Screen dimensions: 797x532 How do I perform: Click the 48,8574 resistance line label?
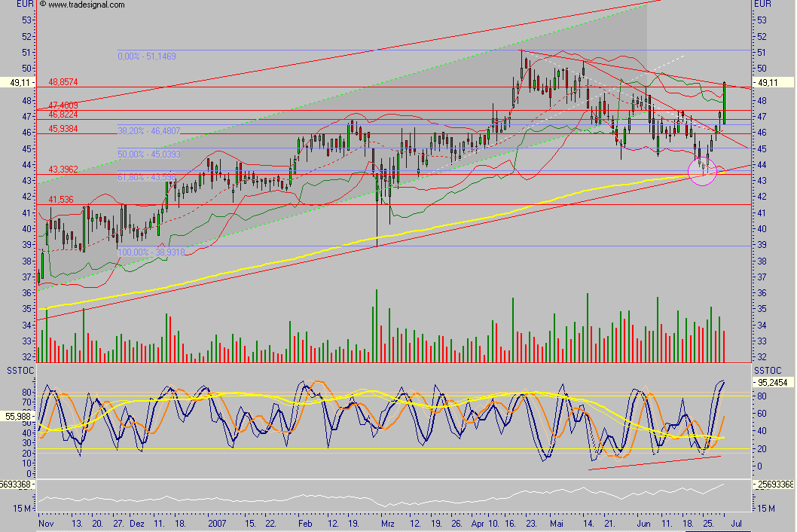(65, 81)
